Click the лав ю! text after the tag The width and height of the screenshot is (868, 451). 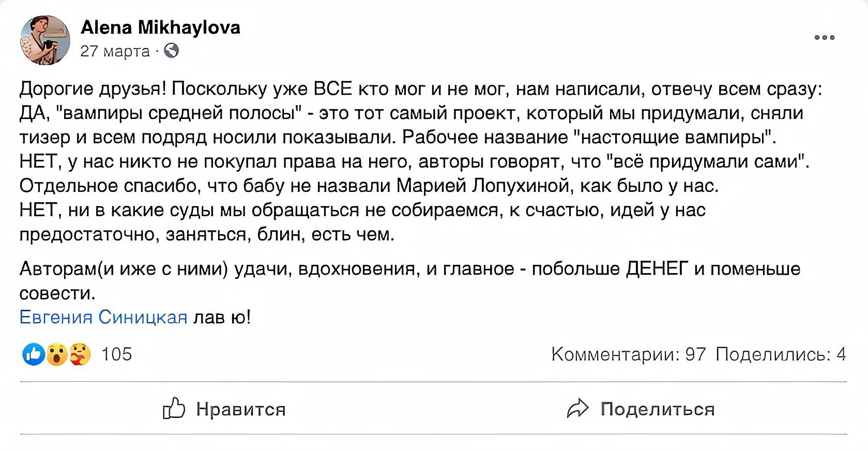[x=222, y=317]
